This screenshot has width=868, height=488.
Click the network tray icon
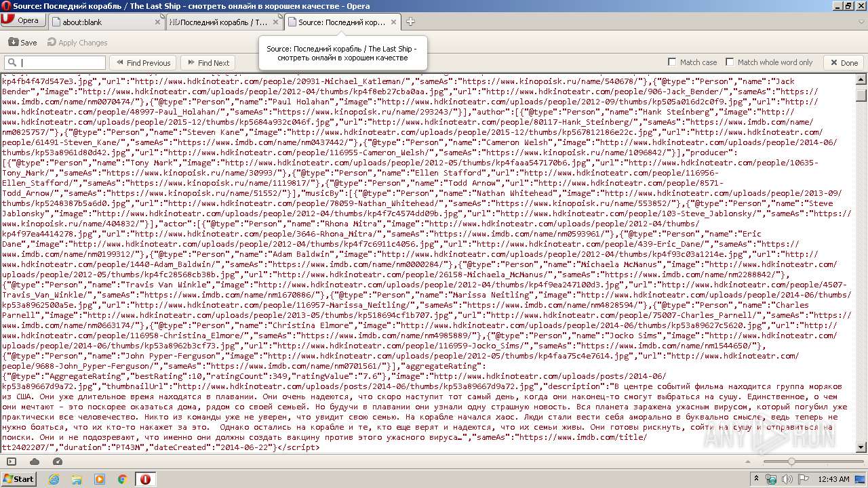(x=772, y=479)
